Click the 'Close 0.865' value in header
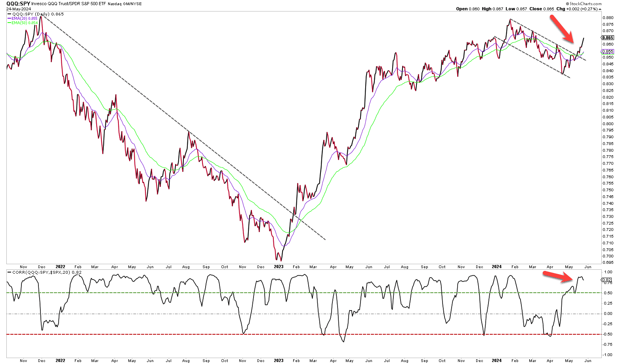This screenshot has width=620, height=364. [542, 9]
